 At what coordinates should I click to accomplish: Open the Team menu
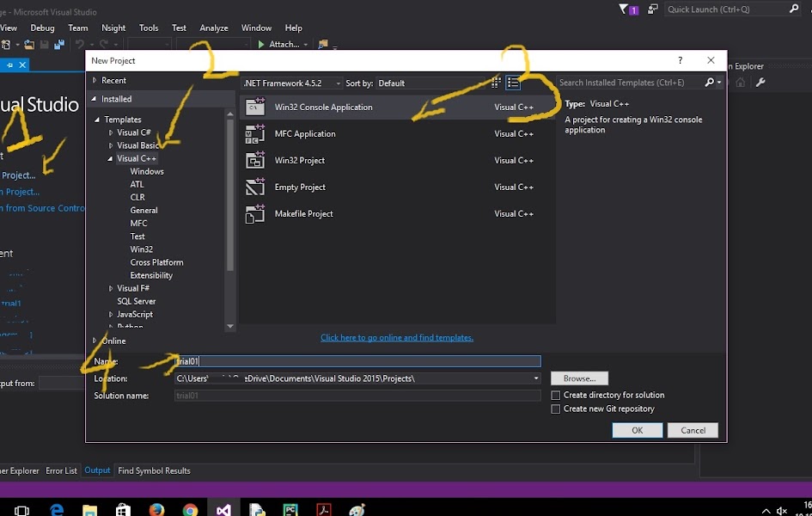coord(78,28)
